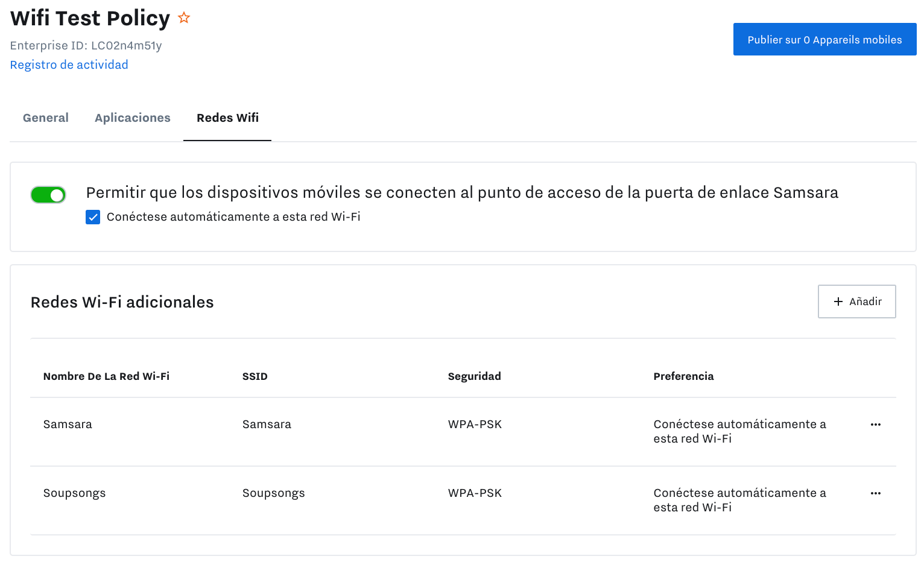
Task: Click the 'Nombre De La Red Wi-Fi' column header
Action: point(106,376)
